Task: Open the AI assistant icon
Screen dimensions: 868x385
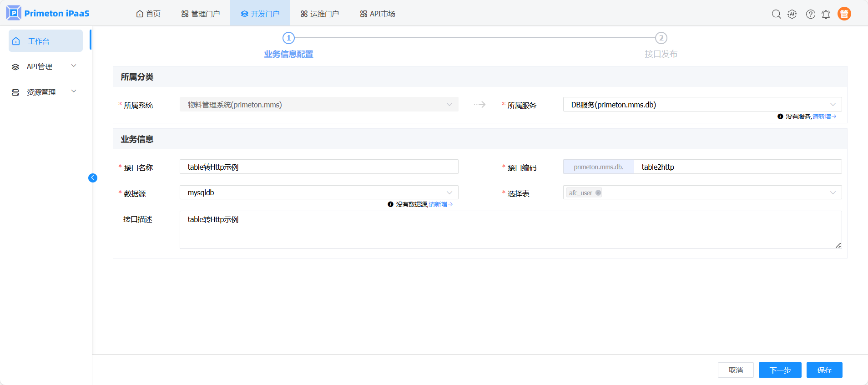Action: coord(792,14)
